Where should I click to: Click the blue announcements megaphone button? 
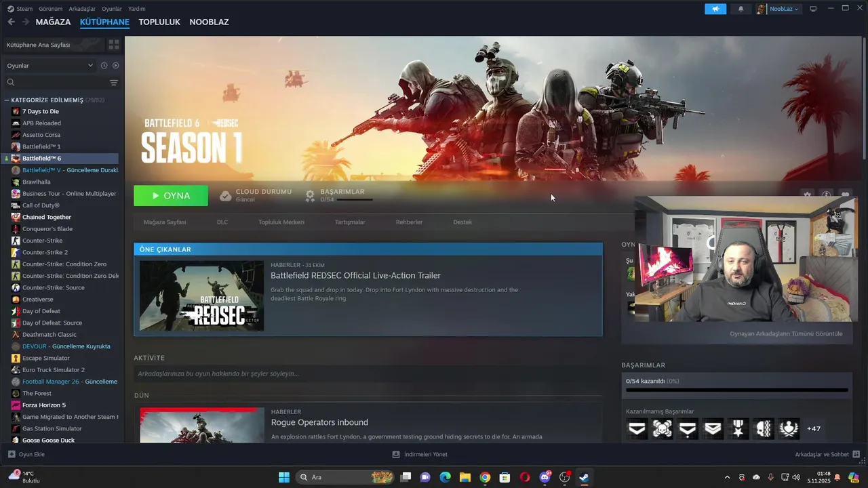point(715,9)
